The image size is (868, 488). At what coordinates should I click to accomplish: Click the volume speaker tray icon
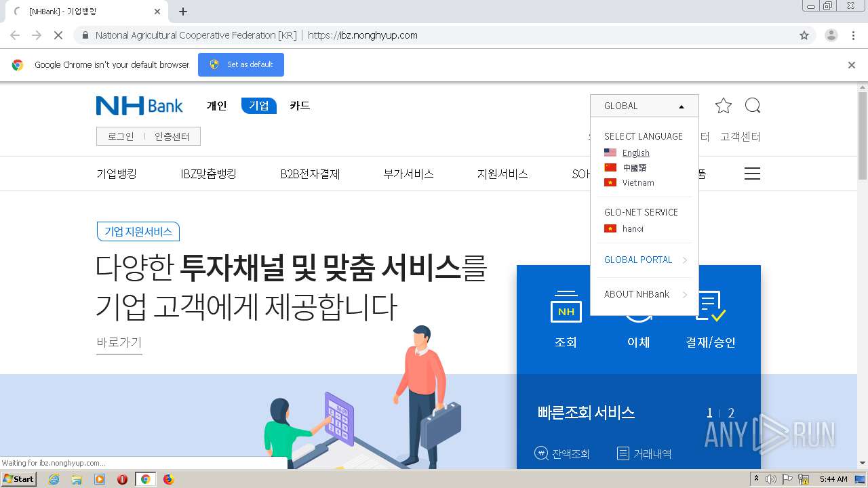click(x=771, y=479)
